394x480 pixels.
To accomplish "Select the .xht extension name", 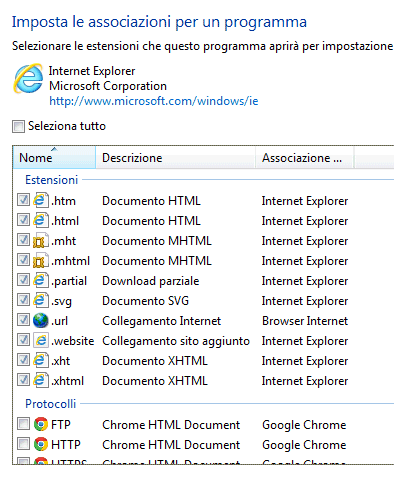I will (60, 361).
